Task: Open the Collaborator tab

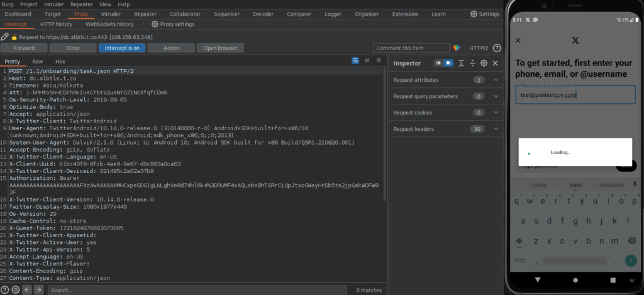Action: pyautogui.click(x=186, y=14)
